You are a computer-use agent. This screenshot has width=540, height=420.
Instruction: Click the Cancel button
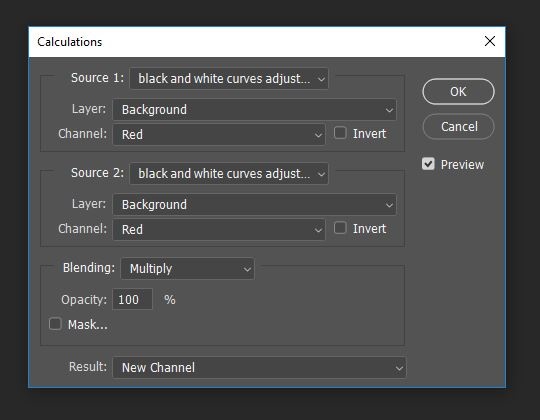pyautogui.click(x=458, y=127)
